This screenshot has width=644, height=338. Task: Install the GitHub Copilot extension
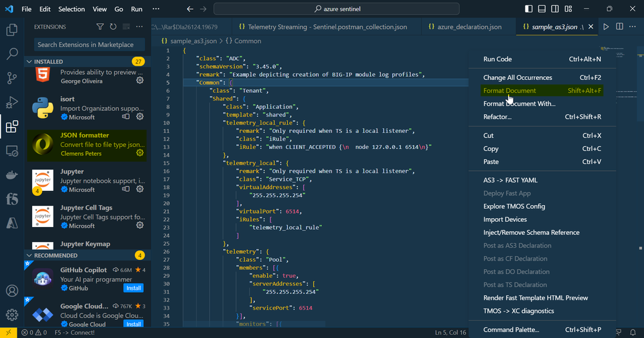click(x=134, y=288)
